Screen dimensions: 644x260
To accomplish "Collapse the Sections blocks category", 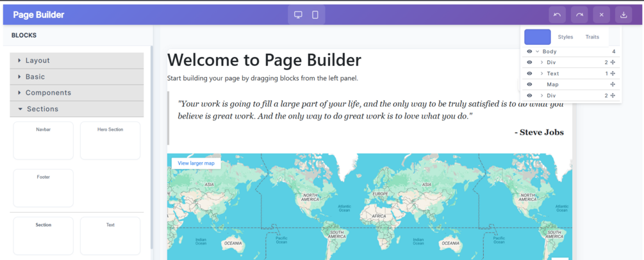I will coord(77,109).
